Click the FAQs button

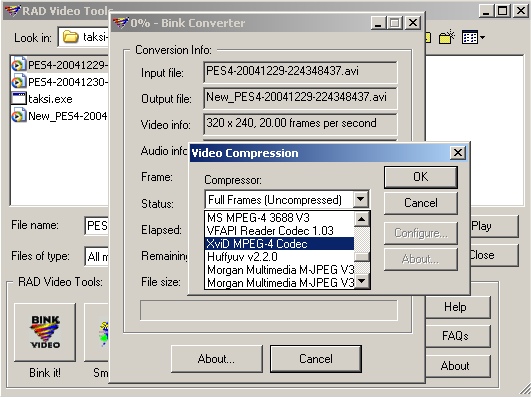(x=455, y=336)
